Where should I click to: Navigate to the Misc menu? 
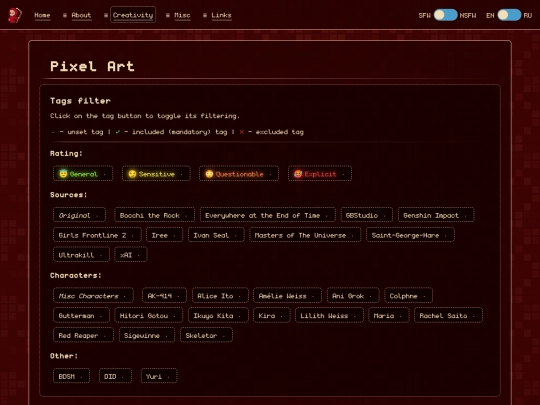pos(182,15)
